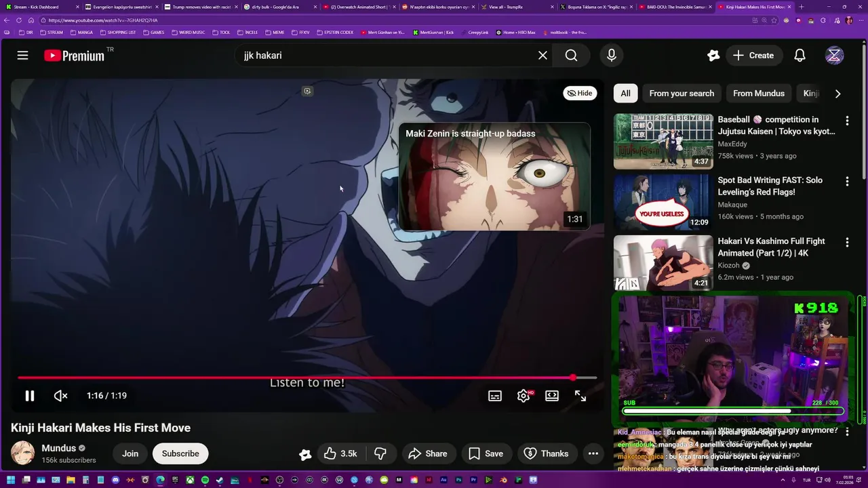Screen dimensions: 868x488
Task: Hide the end-screen suggested video cards
Action: coord(580,93)
